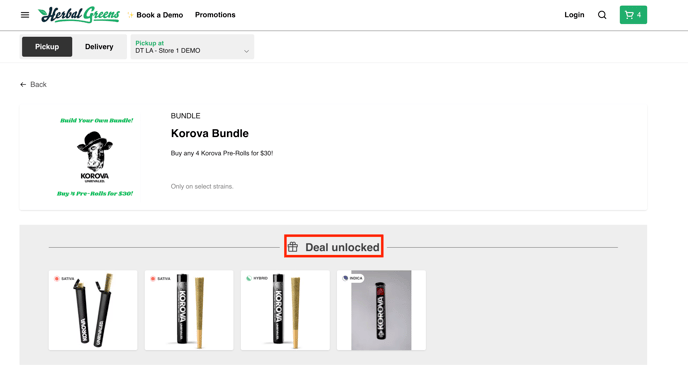Open the Hybrid Korova pre-roll product
Image resolution: width=688 pixels, height=374 pixels.
click(285, 310)
